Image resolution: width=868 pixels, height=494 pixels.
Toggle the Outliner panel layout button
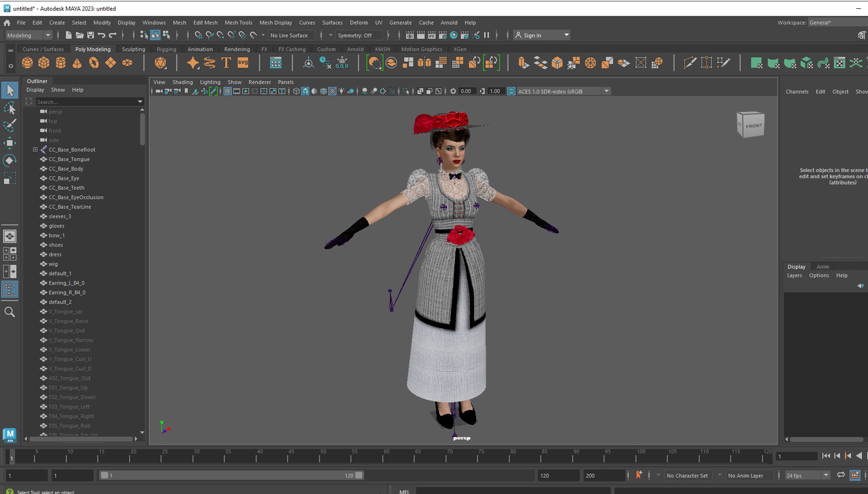[10, 289]
